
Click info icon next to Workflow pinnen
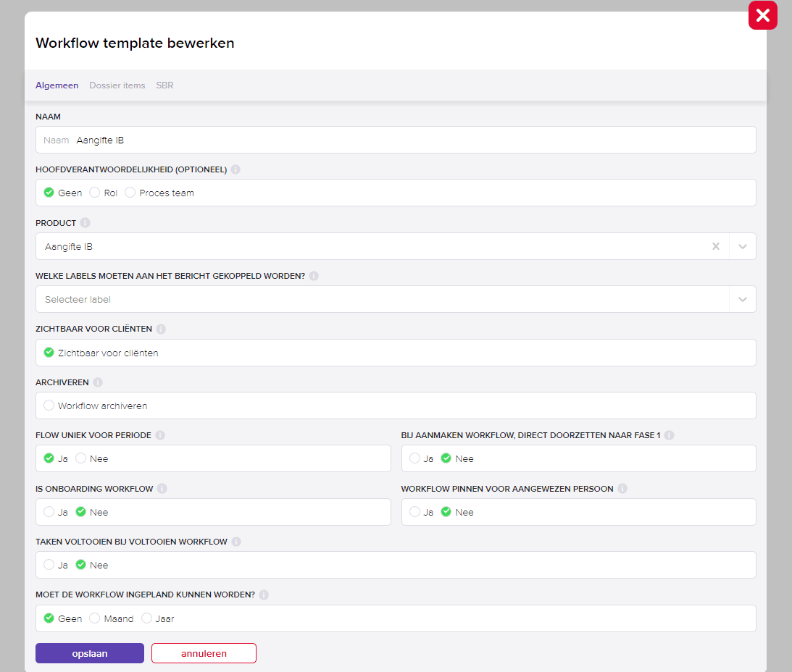pyautogui.click(x=622, y=489)
